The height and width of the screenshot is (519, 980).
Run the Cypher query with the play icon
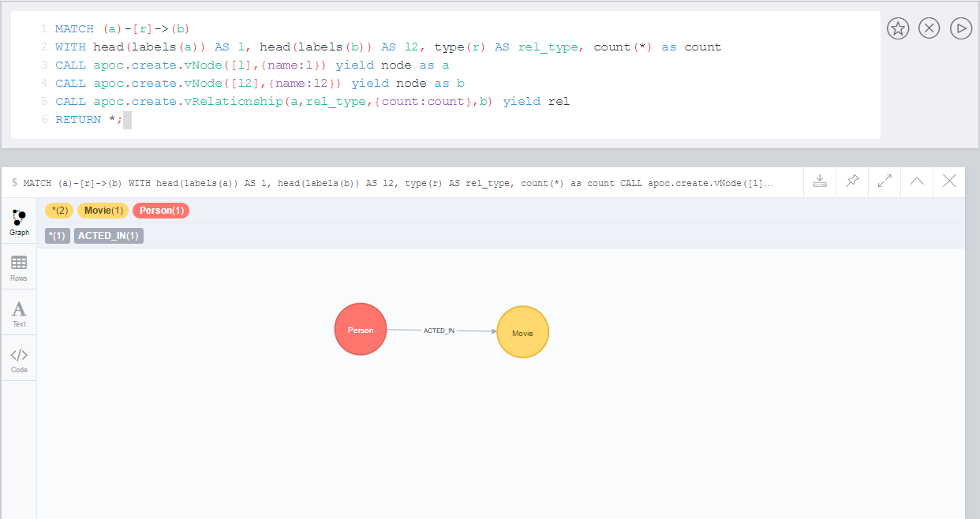tap(960, 28)
